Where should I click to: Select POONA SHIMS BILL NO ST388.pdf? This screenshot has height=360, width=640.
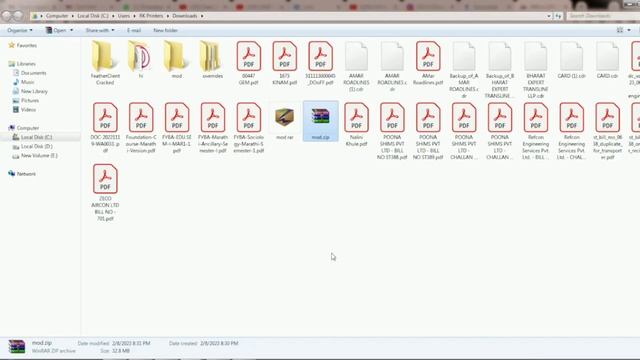pos(392,131)
